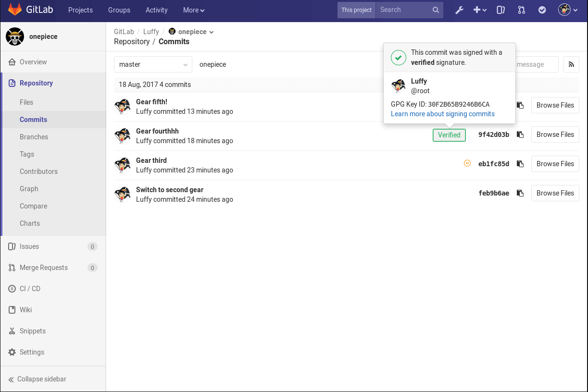The height and width of the screenshot is (392, 588).
Task: Click the admin area wrench icon
Action: tap(459, 10)
